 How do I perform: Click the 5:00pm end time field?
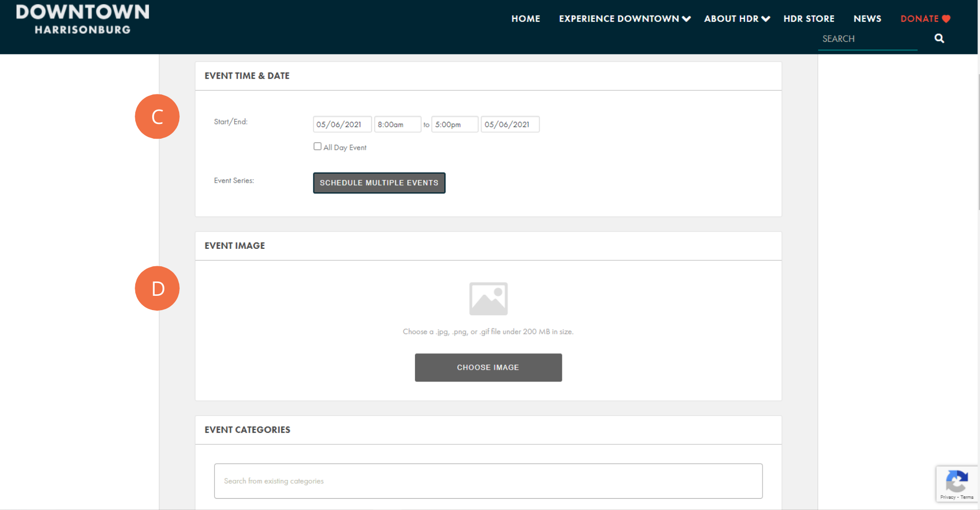pyautogui.click(x=455, y=124)
